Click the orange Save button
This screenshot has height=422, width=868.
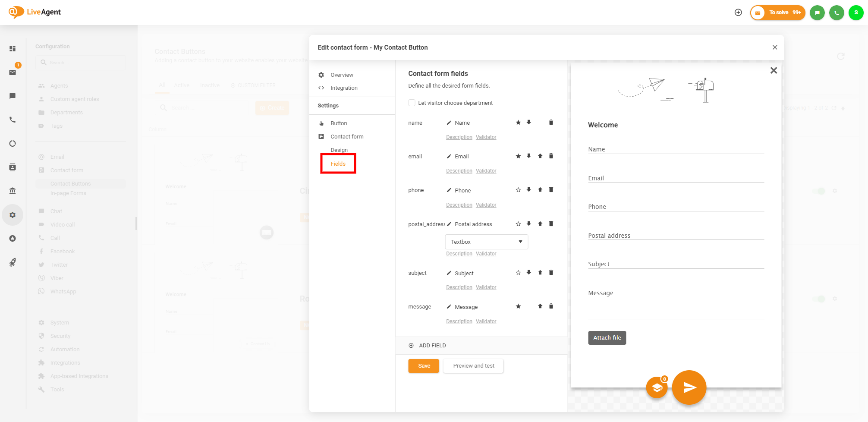424,366
